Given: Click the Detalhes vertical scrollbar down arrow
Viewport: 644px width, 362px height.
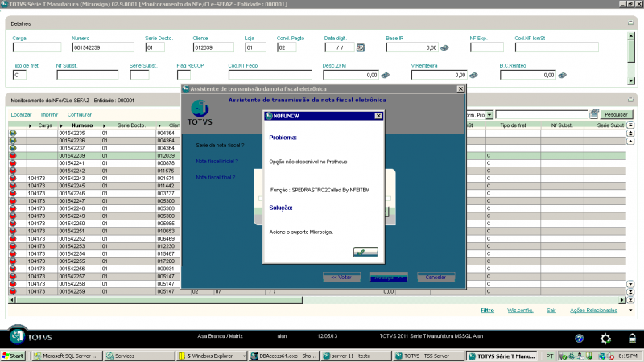Looking at the screenshot, I should (x=631, y=81).
